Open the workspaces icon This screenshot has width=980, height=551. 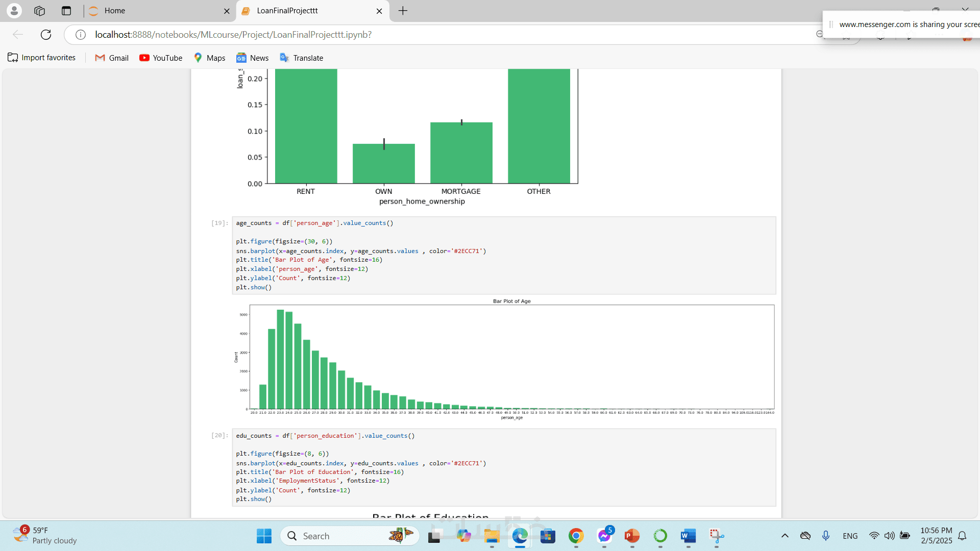(x=40, y=11)
